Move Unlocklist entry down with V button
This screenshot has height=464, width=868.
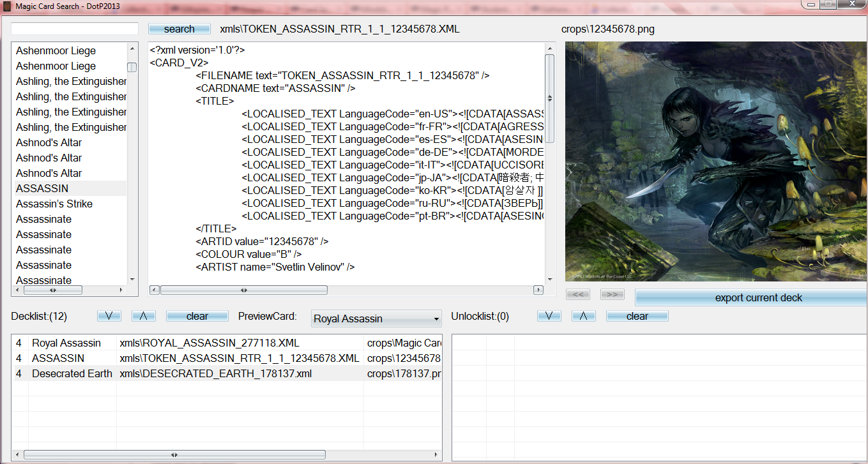tap(549, 316)
